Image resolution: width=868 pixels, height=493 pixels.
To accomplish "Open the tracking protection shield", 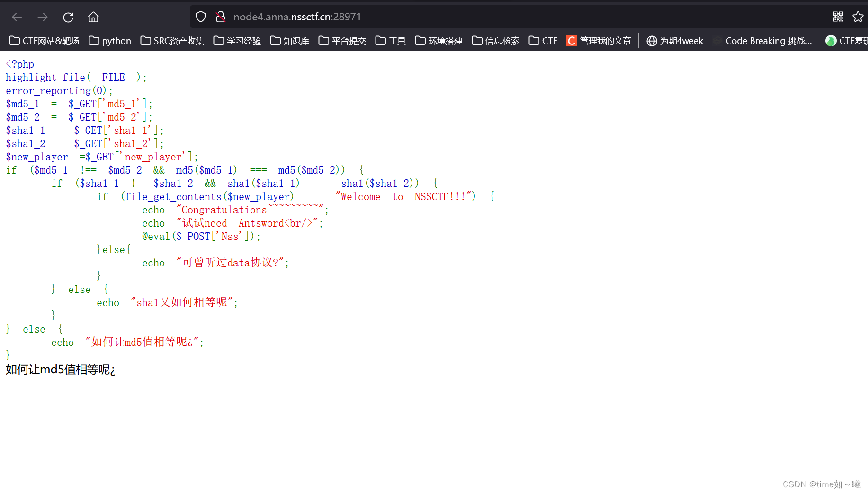I will pos(201,17).
